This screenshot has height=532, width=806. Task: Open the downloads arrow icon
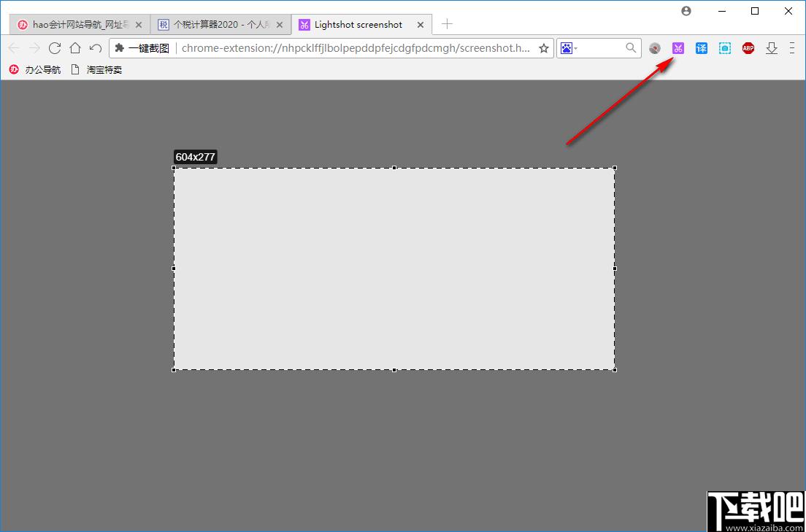tap(772, 48)
